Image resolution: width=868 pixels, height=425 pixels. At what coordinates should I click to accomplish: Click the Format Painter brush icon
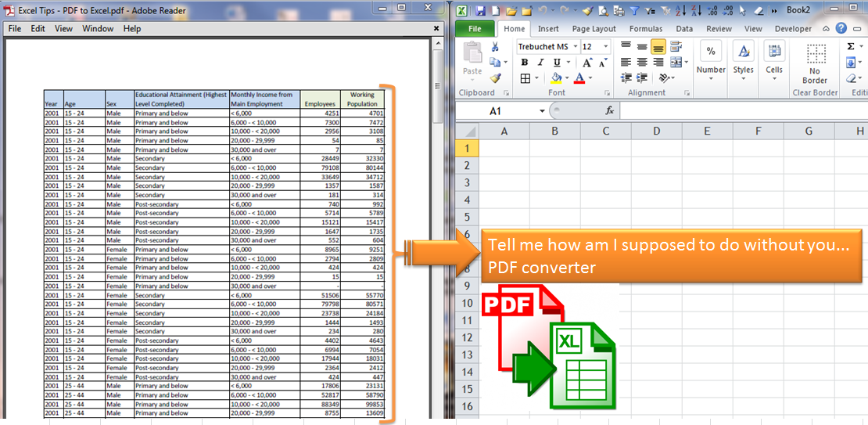point(495,78)
